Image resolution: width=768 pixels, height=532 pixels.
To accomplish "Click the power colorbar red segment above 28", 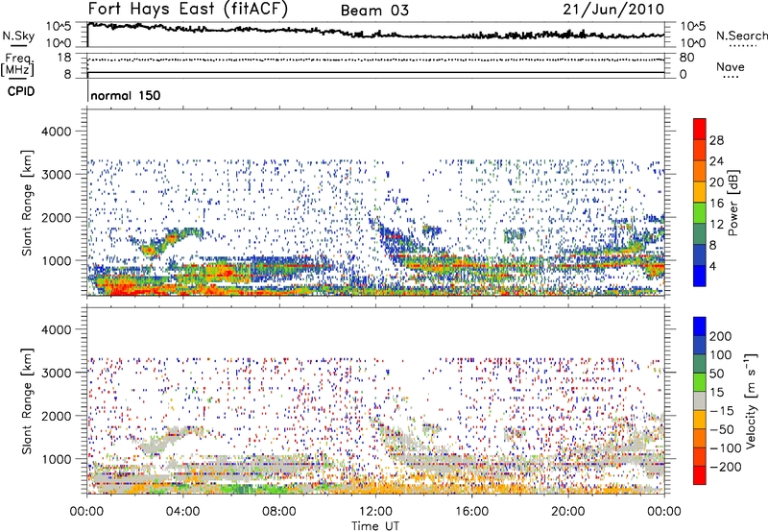I will pos(700,130).
